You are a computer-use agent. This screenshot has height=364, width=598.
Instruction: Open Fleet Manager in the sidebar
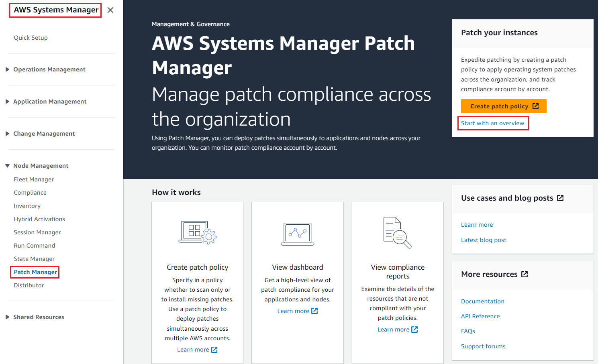(34, 179)
